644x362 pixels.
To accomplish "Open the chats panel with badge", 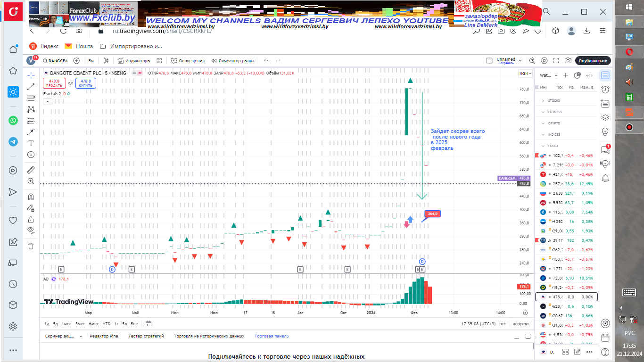I will pyautogui.click(x=605, y=150).
